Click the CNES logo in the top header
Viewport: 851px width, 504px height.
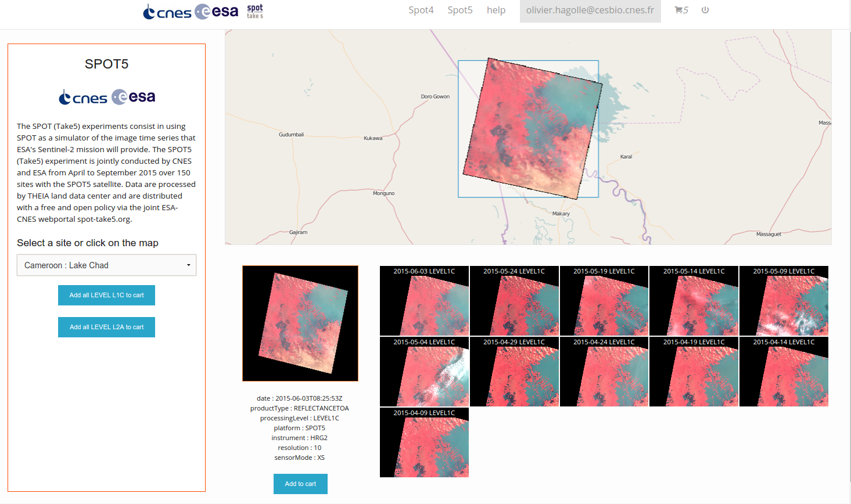click(x=167, y=12)
